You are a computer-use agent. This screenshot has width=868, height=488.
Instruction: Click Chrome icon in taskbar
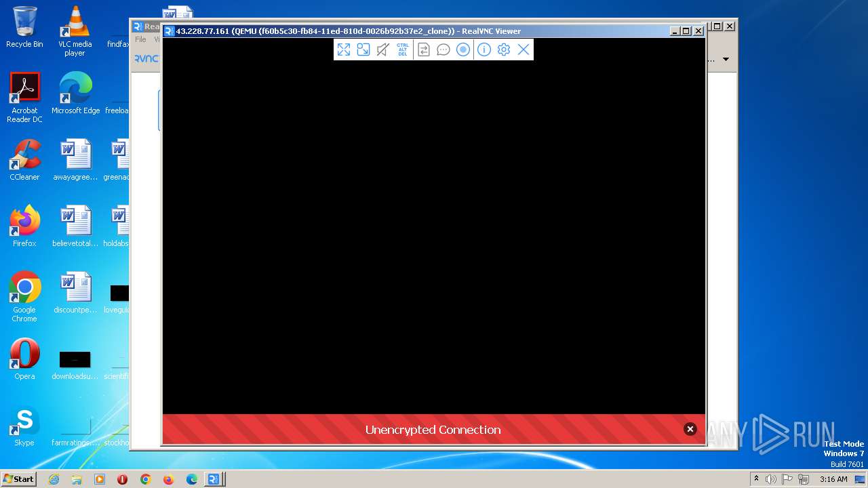pyautogui.click(x=145, y=479)
